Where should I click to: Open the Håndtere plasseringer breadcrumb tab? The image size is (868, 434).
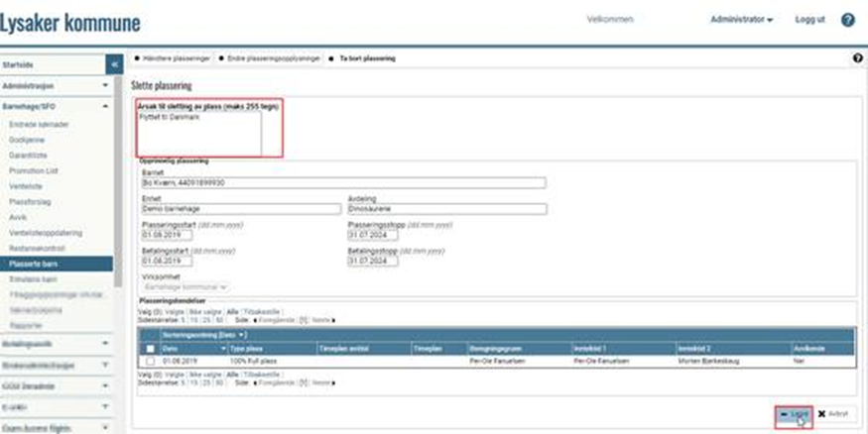(173, 58)
